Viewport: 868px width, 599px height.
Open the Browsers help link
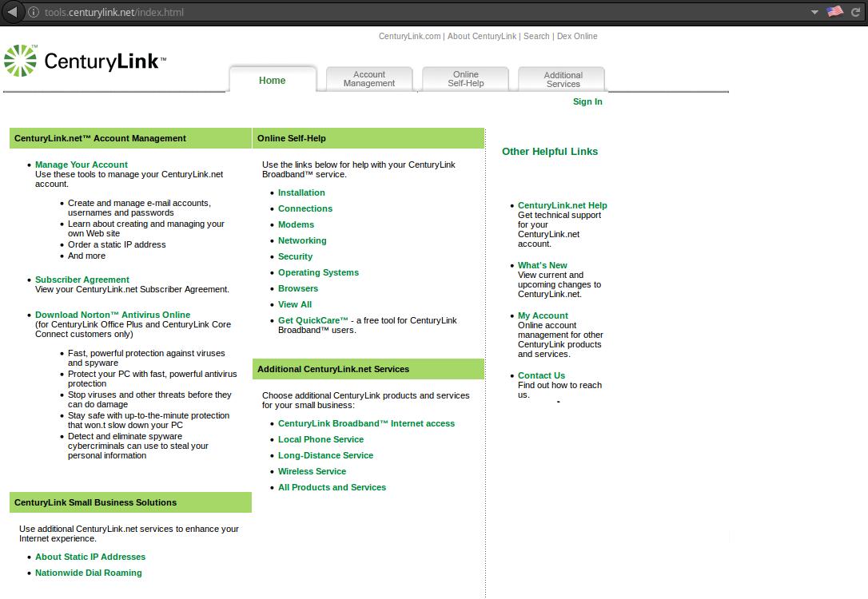click(x=298, y=288)
